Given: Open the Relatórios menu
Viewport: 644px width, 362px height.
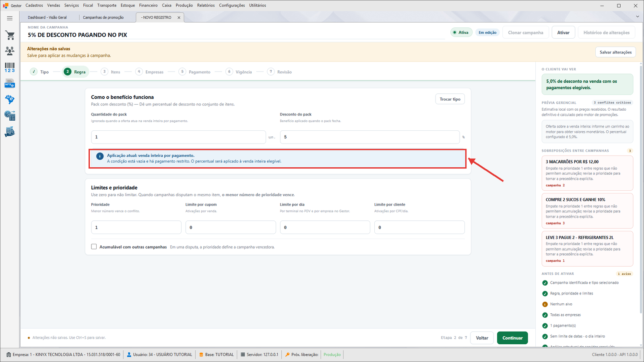Looking at the screenshot, I should [x=206, y=5].
